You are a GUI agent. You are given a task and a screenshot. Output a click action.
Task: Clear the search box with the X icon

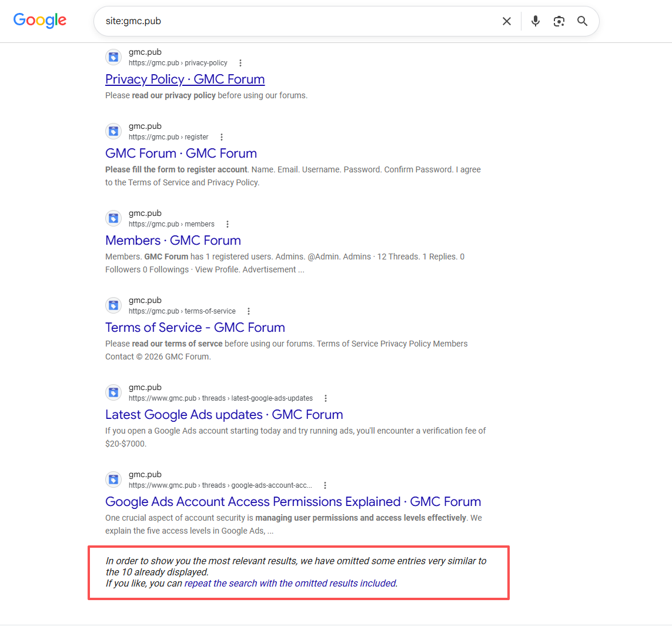[x=507, y=21]
